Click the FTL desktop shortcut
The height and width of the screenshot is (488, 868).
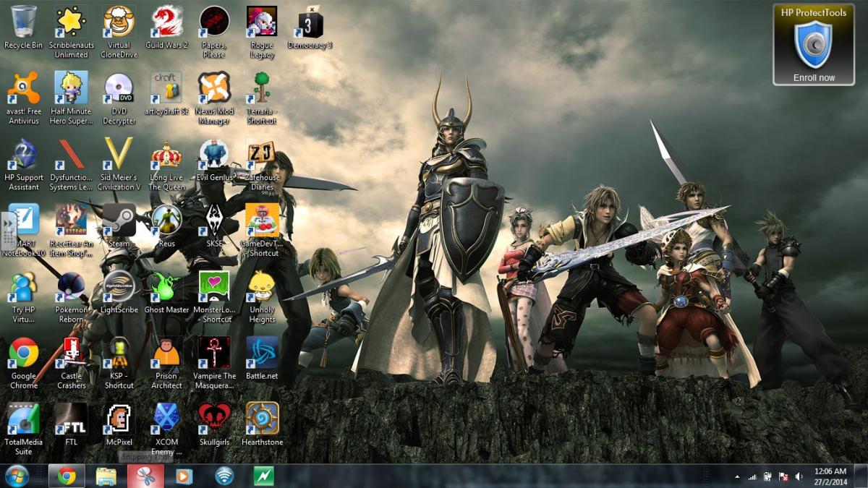(71, 424)
